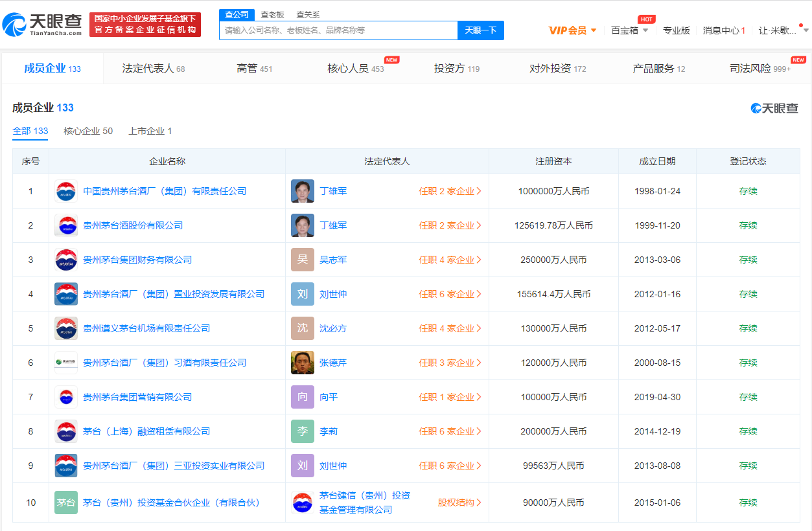Click the green 茅台 icon in row 10

tap(66, 503)
